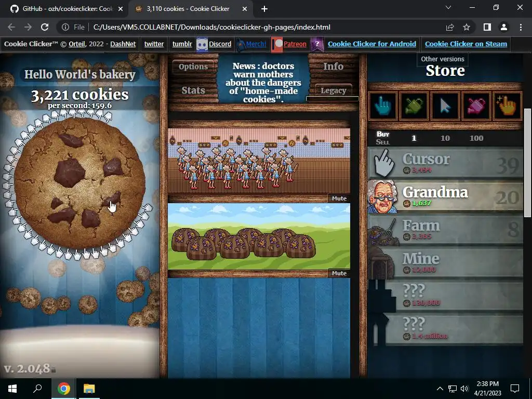Switch store mode to Sell

pyautogui.click(x=383, y=142)
